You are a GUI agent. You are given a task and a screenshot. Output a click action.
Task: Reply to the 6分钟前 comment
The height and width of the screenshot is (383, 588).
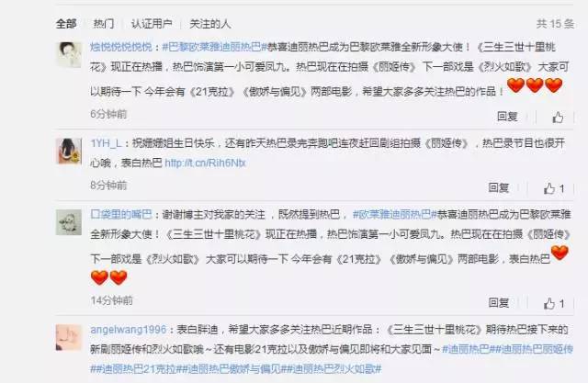507,116
